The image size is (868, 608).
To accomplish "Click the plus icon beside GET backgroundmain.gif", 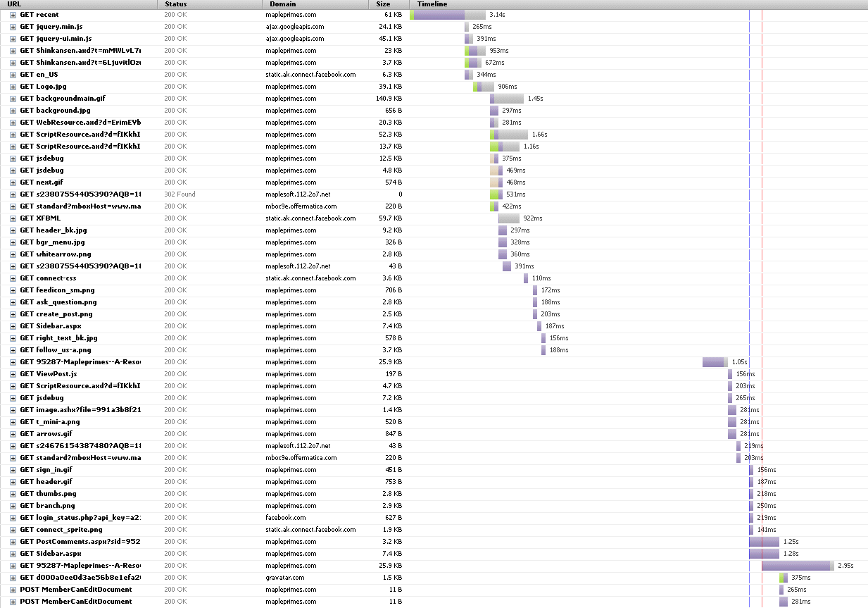I will pos(13,99).
